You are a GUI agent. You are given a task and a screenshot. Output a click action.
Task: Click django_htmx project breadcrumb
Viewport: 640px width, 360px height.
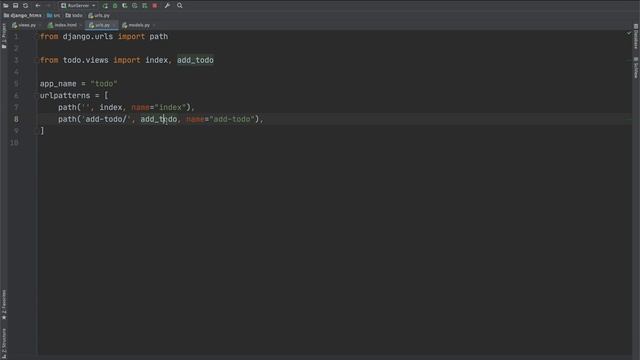[x=23, y=16]
